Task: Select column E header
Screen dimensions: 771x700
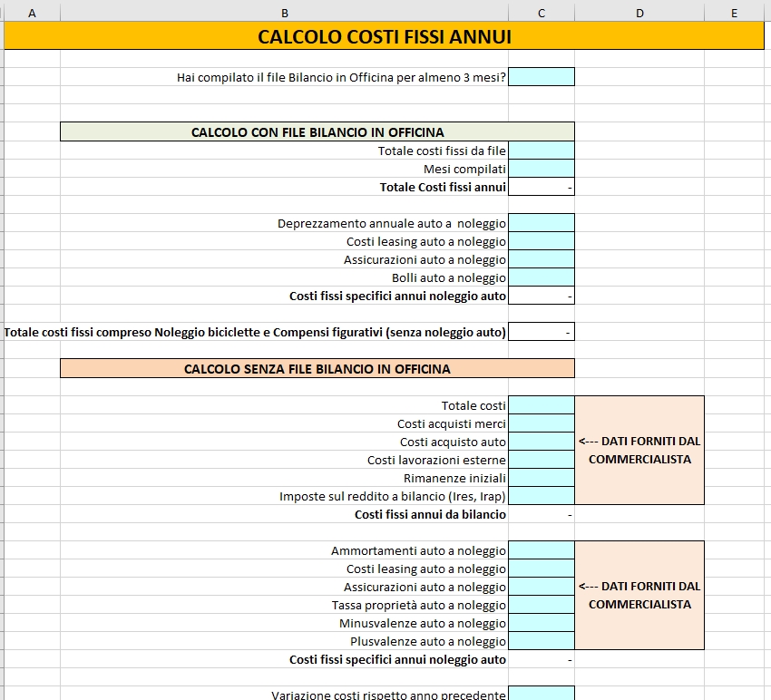Action: (x=734, y=14)
